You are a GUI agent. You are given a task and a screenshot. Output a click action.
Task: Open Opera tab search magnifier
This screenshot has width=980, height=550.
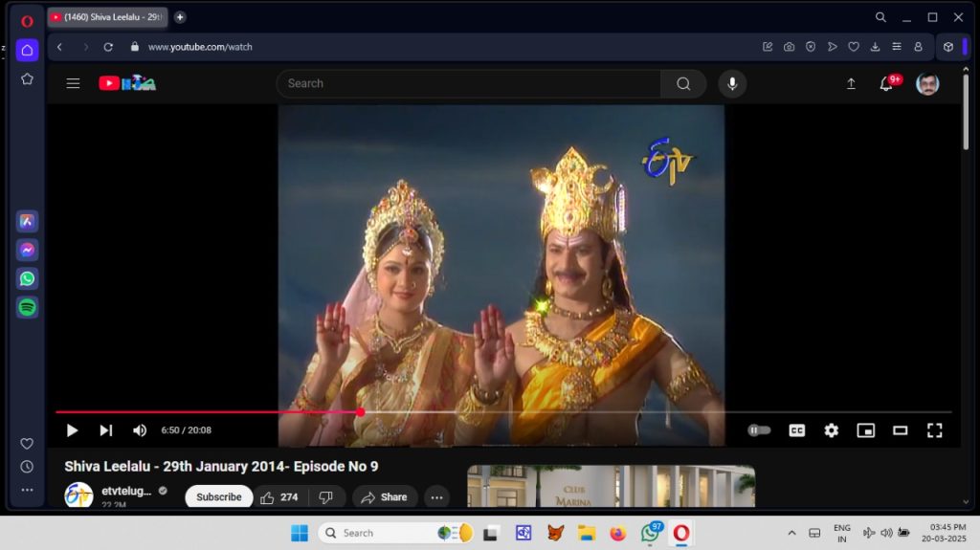click(880, 17)
